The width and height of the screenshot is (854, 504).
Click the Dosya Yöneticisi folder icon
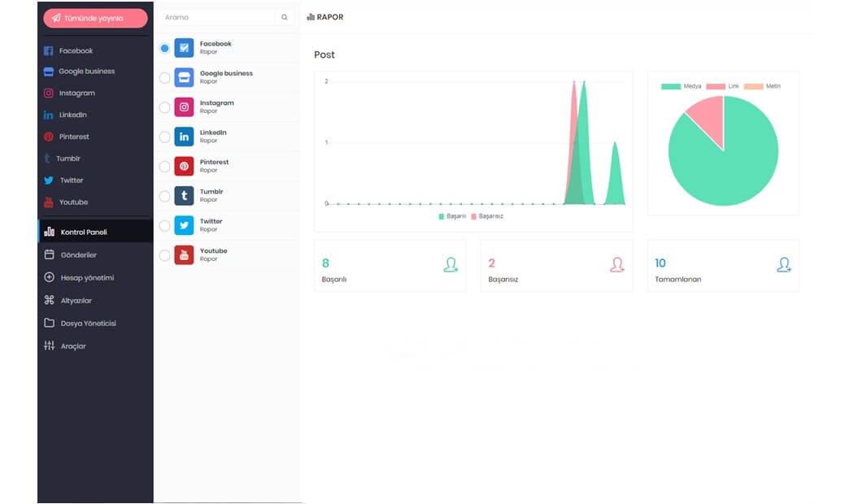pos(49,323)
